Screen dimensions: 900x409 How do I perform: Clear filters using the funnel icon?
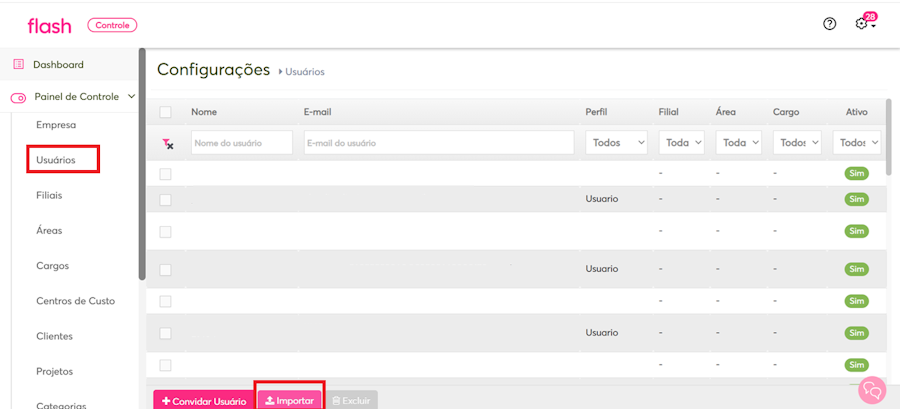(168, 143)
